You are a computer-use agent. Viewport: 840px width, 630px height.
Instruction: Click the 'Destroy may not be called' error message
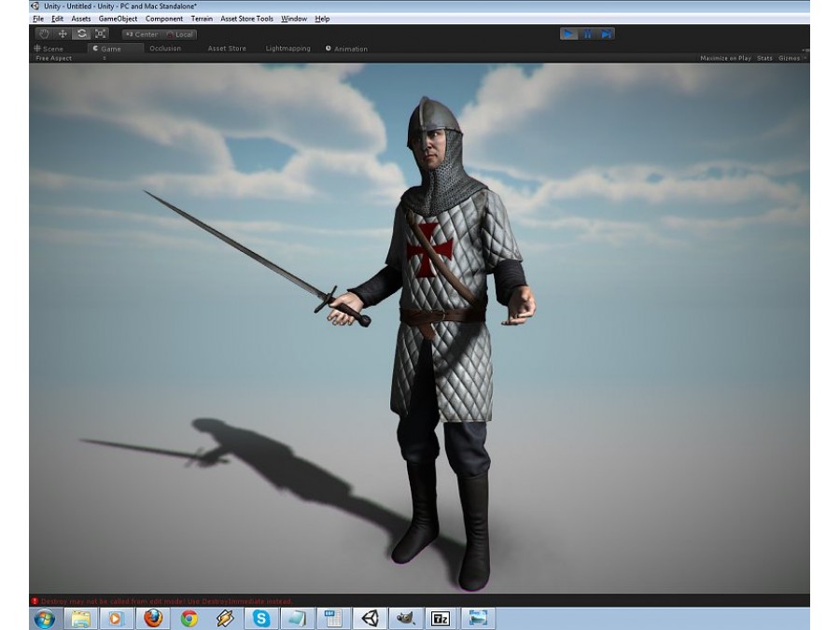pos(167,601)
